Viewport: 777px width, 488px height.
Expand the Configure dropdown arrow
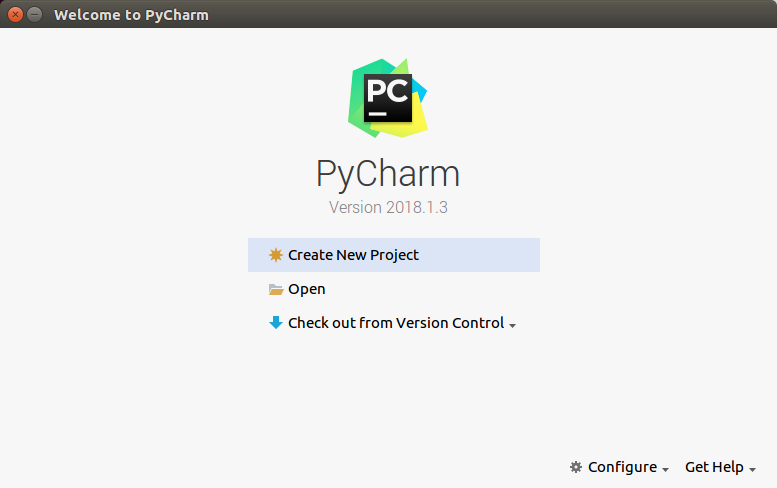coord(665,469)
